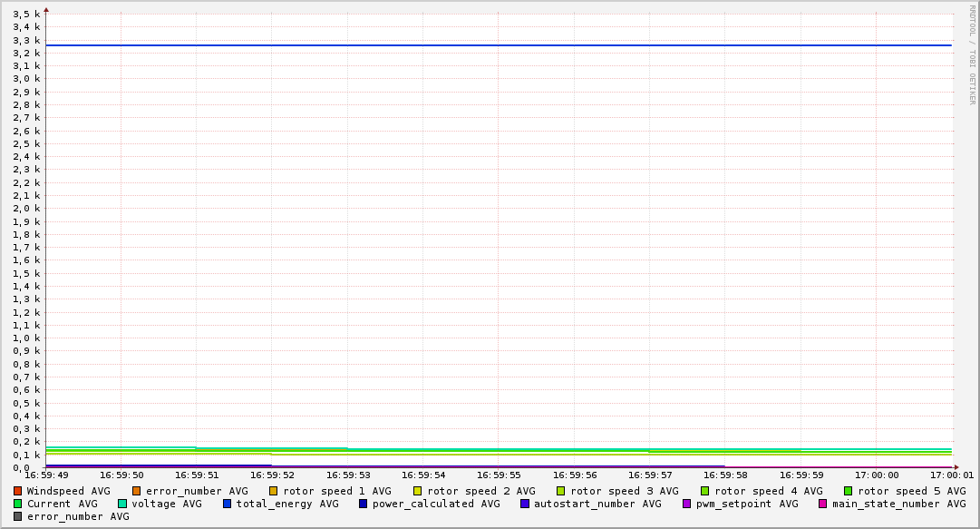This screenshot has height=529, width=980.
Task: Click the 16:59:55 time axis label
Action: tap(498, 475)
